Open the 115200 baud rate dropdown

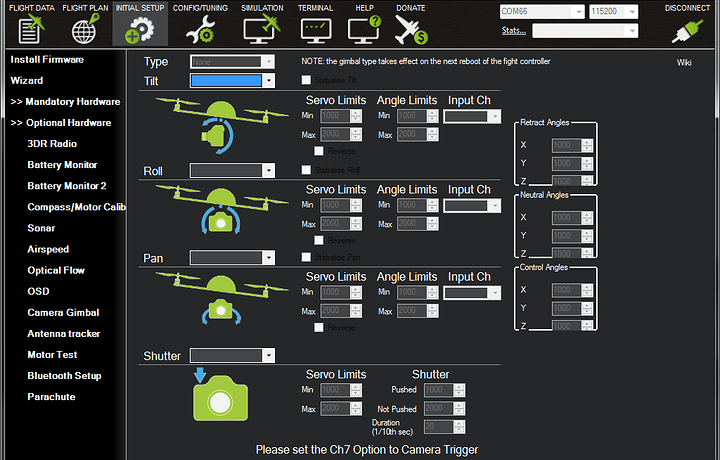(613, 11)
